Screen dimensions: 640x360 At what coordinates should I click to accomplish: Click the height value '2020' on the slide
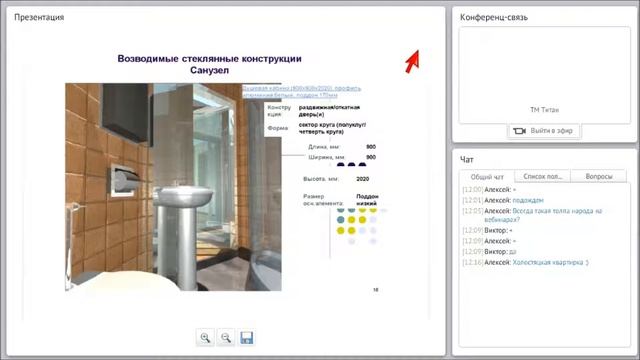point(362,179)
